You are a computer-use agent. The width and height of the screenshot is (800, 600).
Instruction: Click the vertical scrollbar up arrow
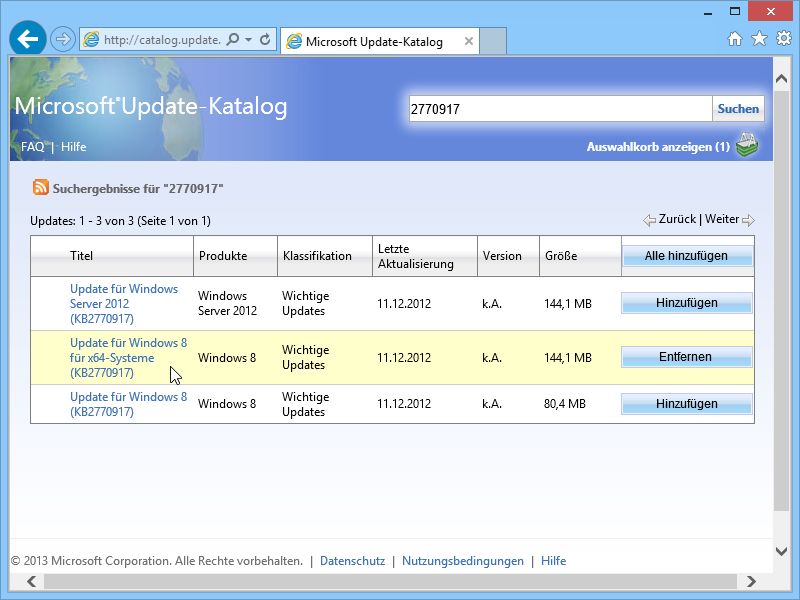pos(782,79)
